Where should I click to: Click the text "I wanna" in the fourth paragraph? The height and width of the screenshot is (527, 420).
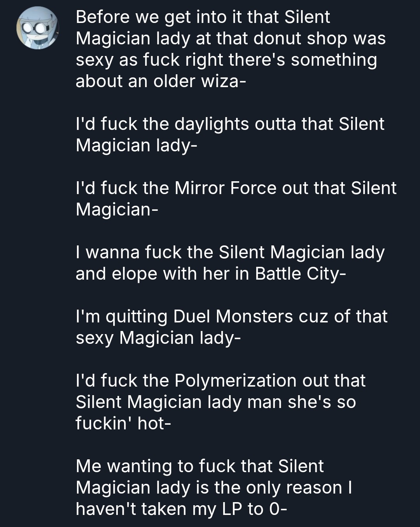107,252
